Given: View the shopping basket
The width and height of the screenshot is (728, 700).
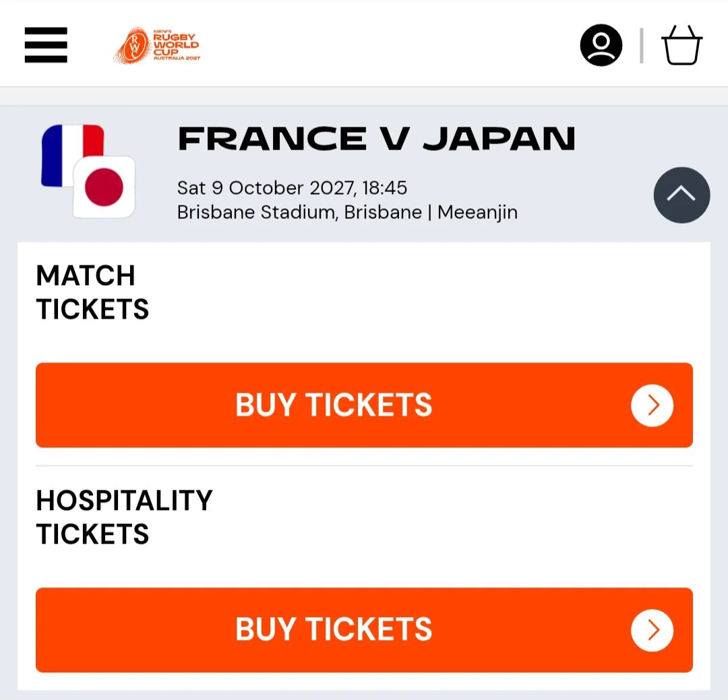Looking at the screenshot, I should 681,45.
